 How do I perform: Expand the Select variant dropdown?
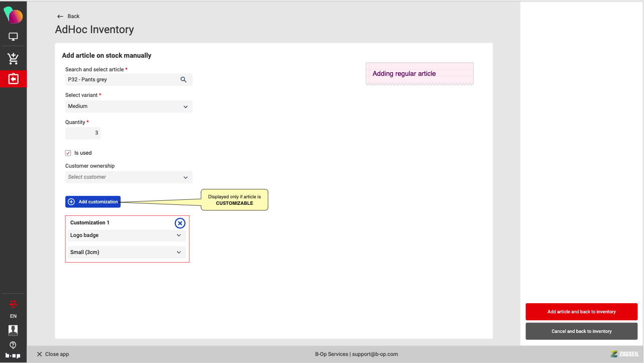(129, 106)
